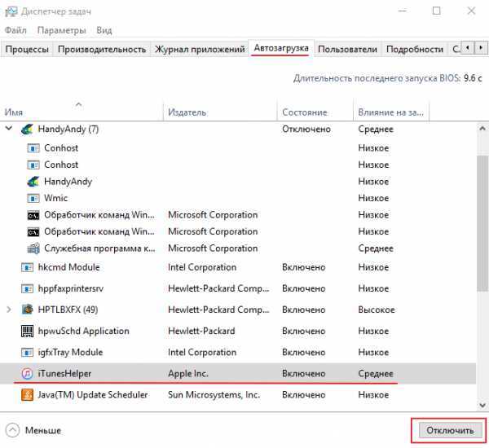Sort by the Издатель column header
The image size is (489, 448).
point(220,112)
